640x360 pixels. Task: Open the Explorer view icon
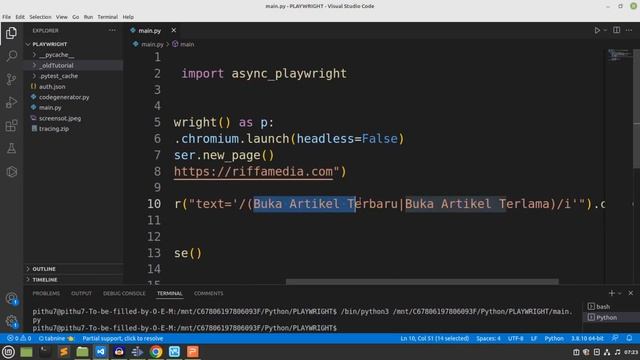[11, 33]
